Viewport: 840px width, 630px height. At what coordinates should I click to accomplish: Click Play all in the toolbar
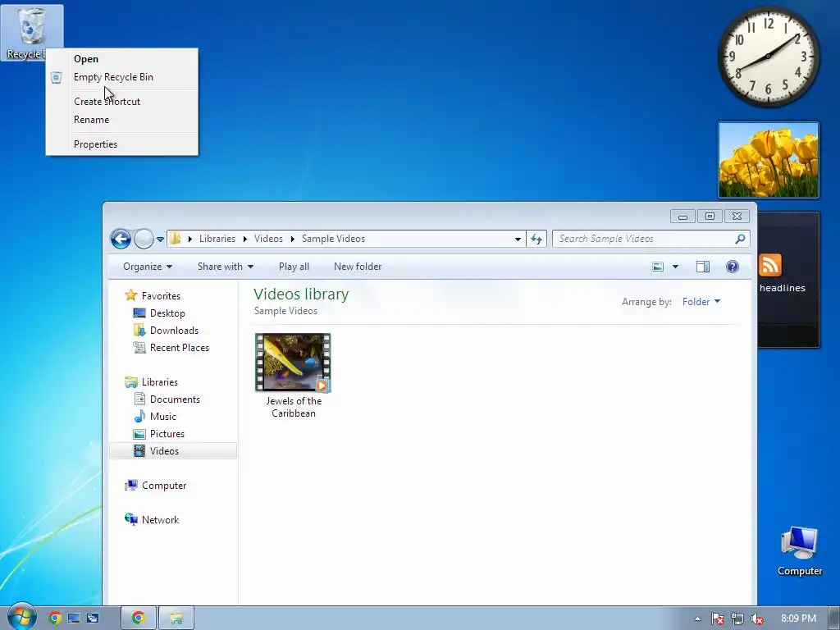tap(294, 267)
